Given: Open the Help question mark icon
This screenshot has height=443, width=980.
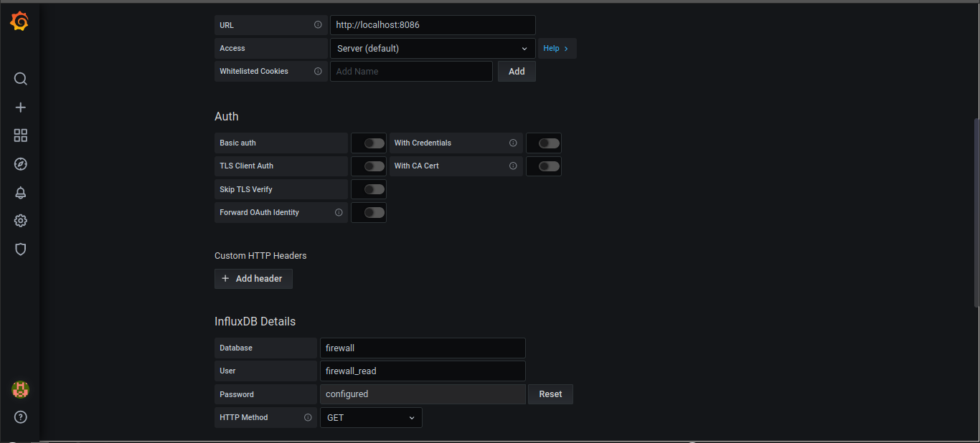Looking at the screenshot, I should point(21,417).
